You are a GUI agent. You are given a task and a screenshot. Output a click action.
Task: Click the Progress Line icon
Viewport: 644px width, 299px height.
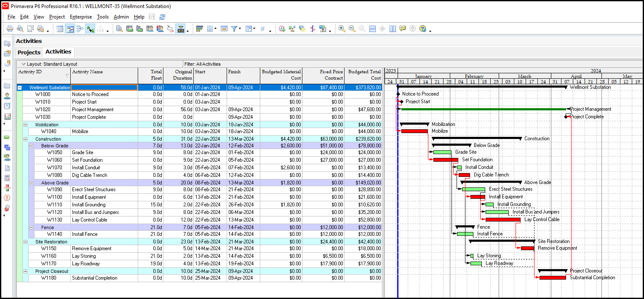(312, 29)
